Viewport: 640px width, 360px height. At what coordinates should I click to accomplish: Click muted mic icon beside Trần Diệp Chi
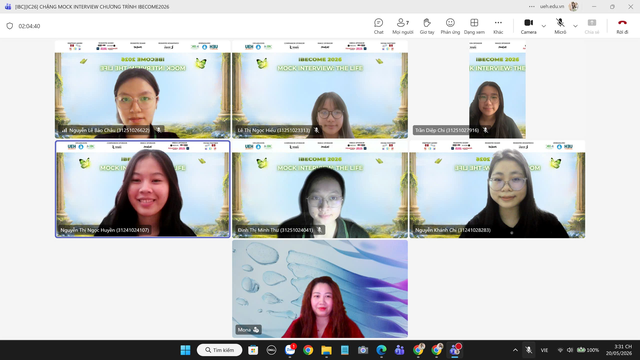(x=485, y=130)
